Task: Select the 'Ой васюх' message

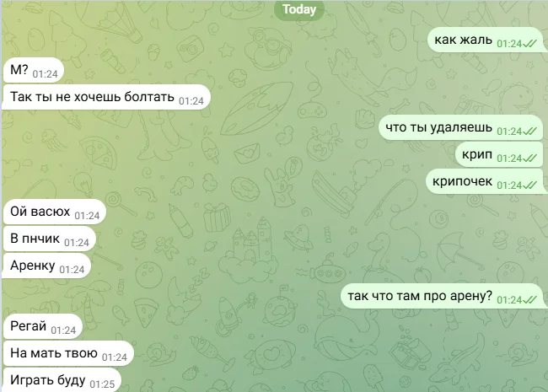Action: (x=54, y=212)
